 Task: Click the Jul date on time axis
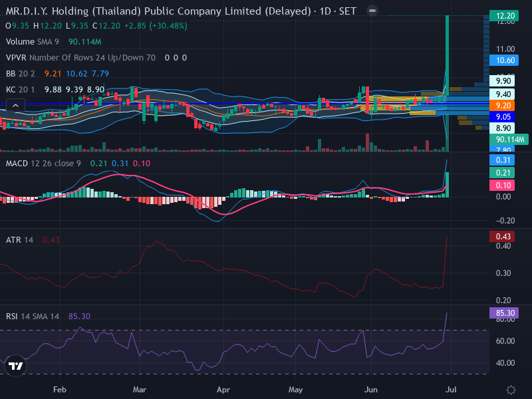451,390
